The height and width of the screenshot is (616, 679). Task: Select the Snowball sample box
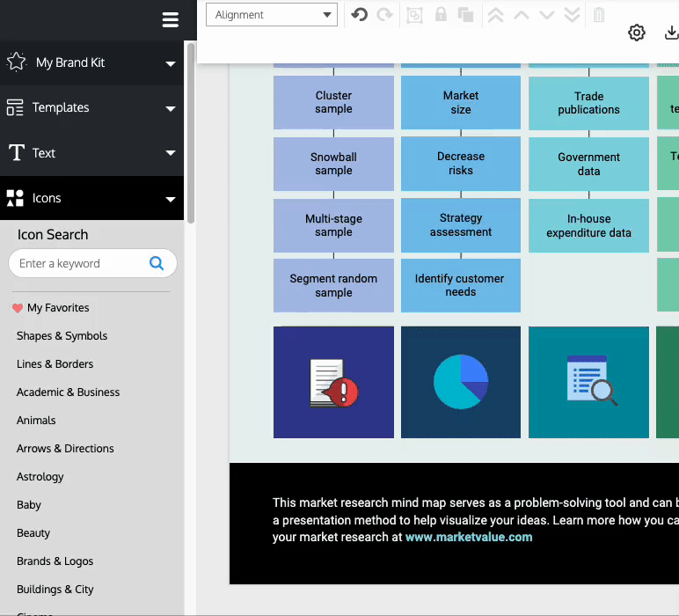pyautogui.click(x=333, y=164)
